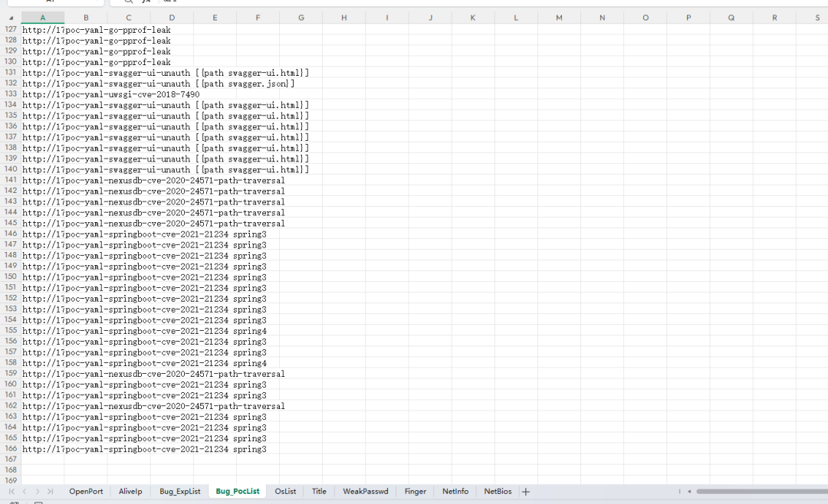Select row 133 header
Viewport: 828px width, 504px height.
pos(11,94)
